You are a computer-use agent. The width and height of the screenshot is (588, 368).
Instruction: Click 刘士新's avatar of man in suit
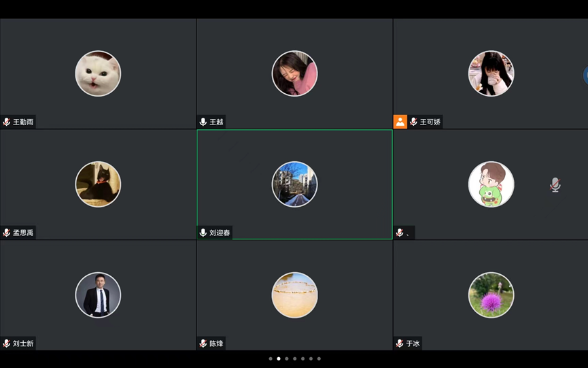(x=98, y=295)
